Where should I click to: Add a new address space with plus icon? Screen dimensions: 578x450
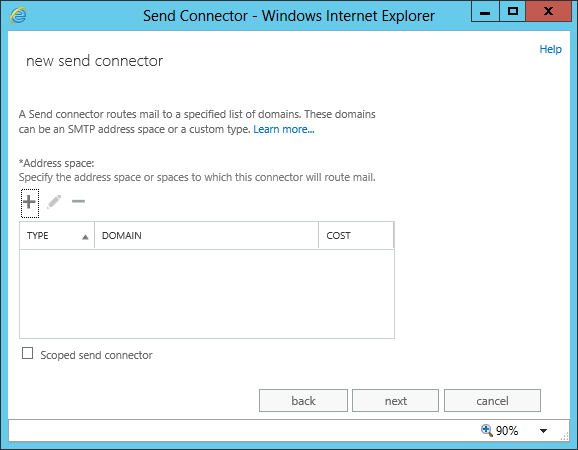29,202
